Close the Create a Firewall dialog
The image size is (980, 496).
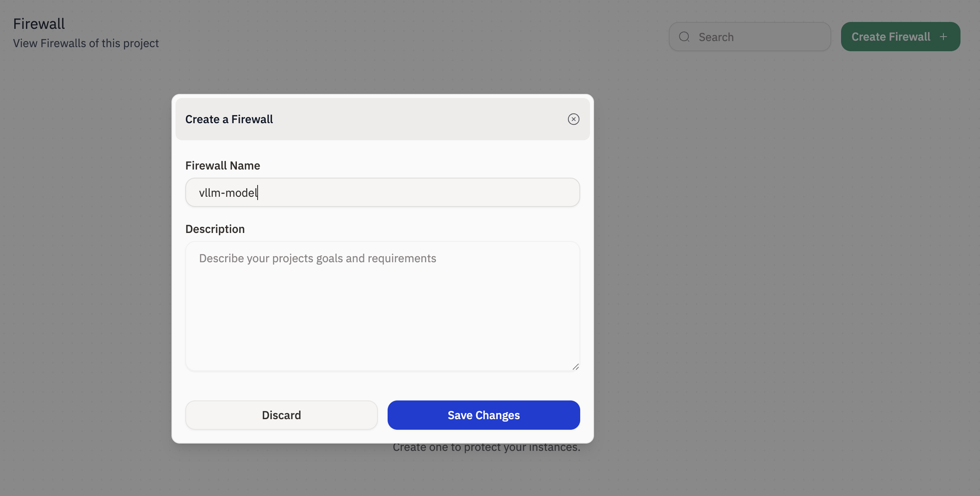[573, 119]
